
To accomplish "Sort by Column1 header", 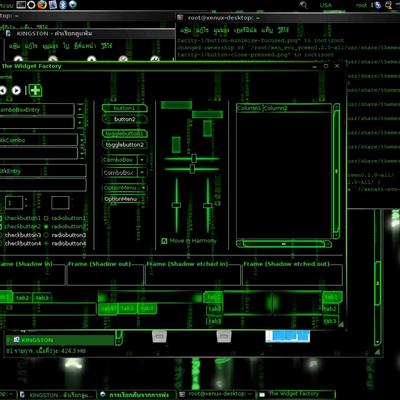I will coord(249,108).
